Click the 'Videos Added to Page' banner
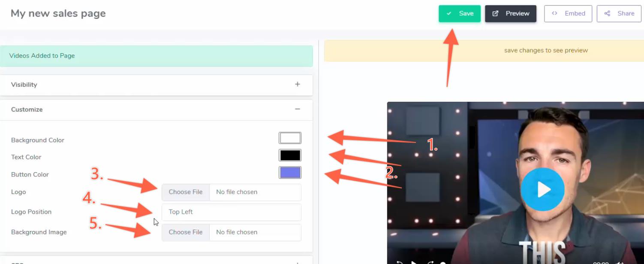 (x=156, y=56)
